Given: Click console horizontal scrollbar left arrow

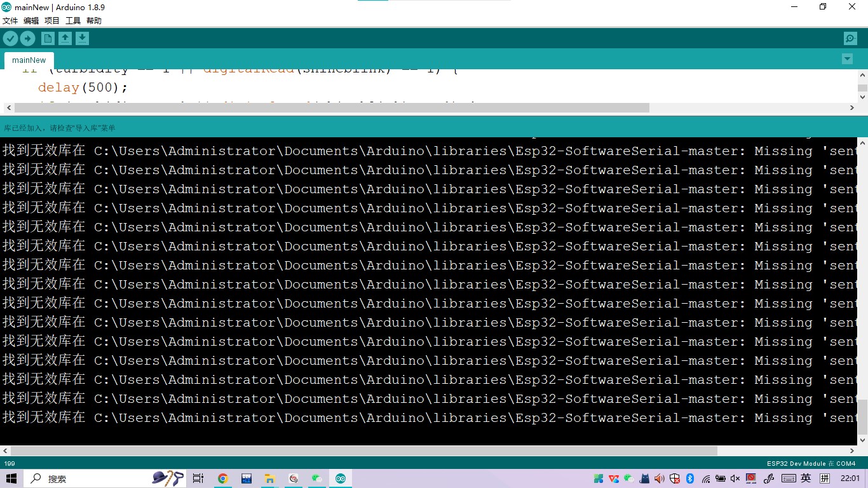Looking at the screenshot, I should click(x=6, y=451).
